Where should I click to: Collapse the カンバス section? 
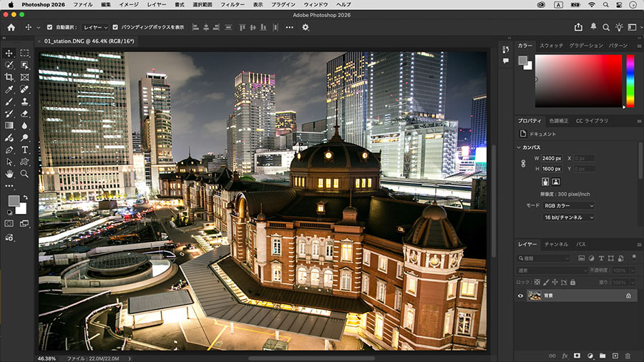519,147
